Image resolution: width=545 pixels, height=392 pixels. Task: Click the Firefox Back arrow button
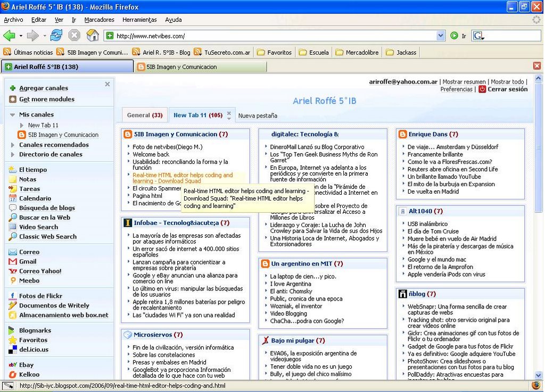[x=10, y=36]
